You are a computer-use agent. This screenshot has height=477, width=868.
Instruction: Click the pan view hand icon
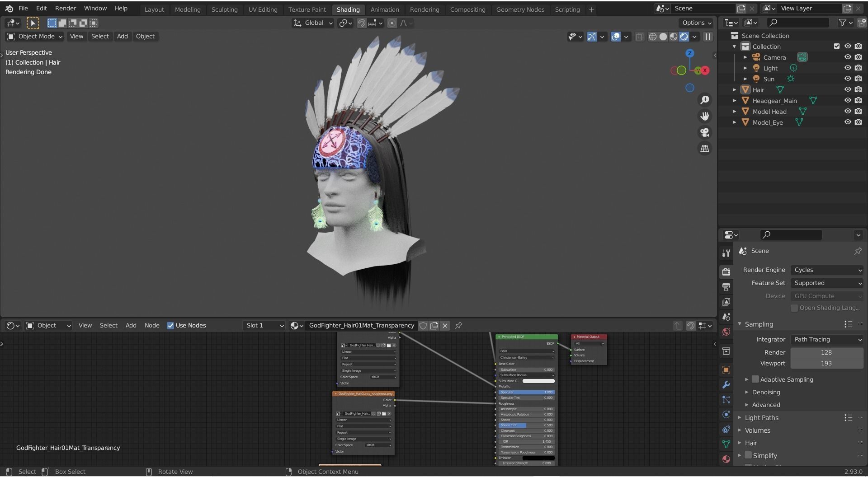[x=704, y=116]
